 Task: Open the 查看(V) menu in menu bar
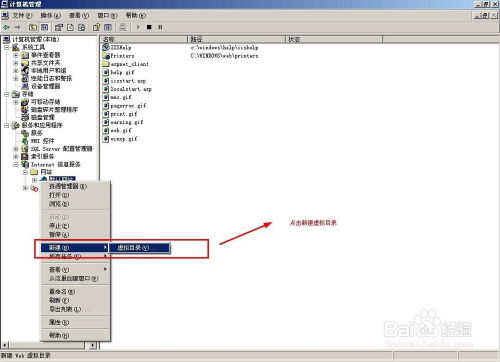click(79, 15)
